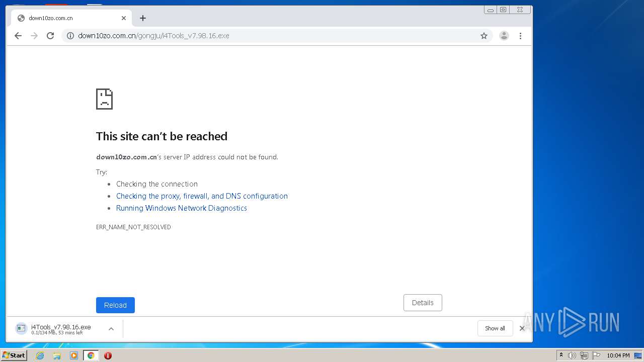Bookmark this page with star icon
The width and height of the screenshot is (644, 362).
pos(484,36)
